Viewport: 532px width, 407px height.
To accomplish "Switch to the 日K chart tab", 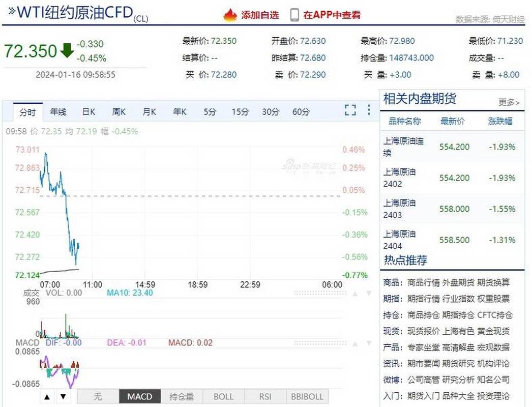I will point(88,111).
